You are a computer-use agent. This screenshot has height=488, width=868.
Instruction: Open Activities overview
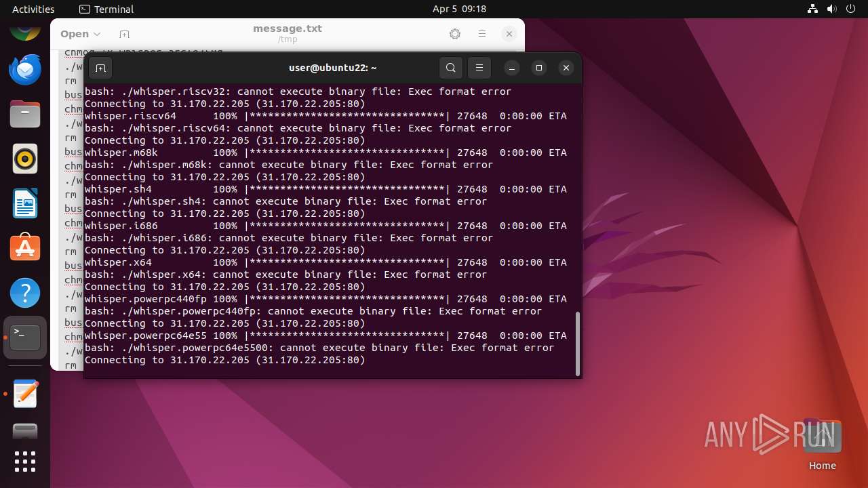[33, 9]
